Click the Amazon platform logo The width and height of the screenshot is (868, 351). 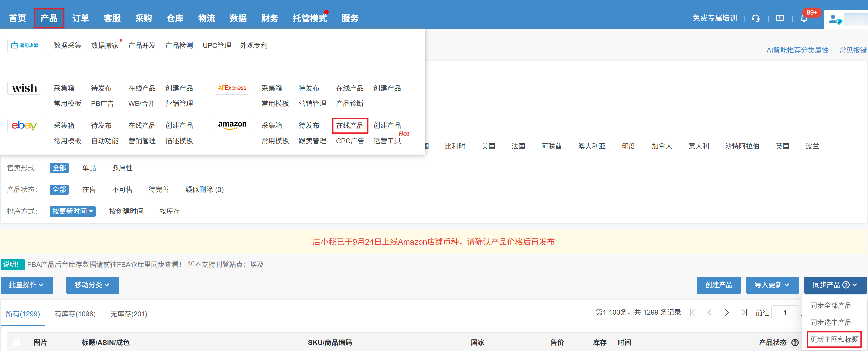click(x=232, y=126)
